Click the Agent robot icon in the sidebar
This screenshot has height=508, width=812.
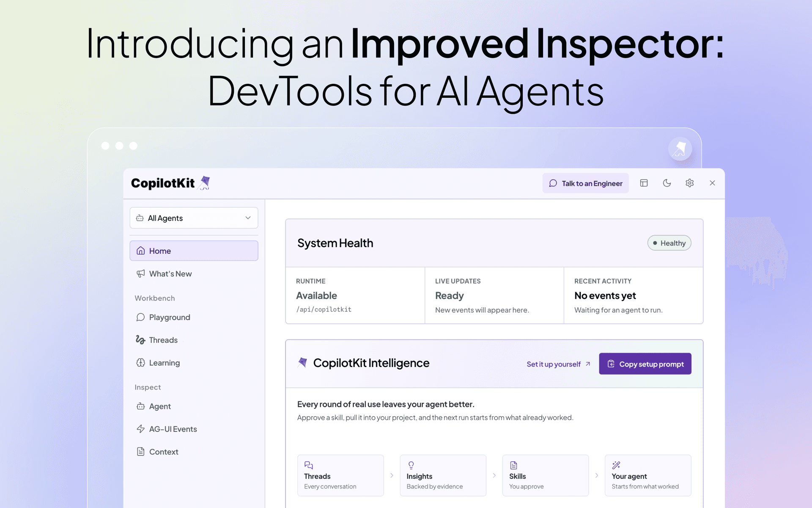[141, 406]
